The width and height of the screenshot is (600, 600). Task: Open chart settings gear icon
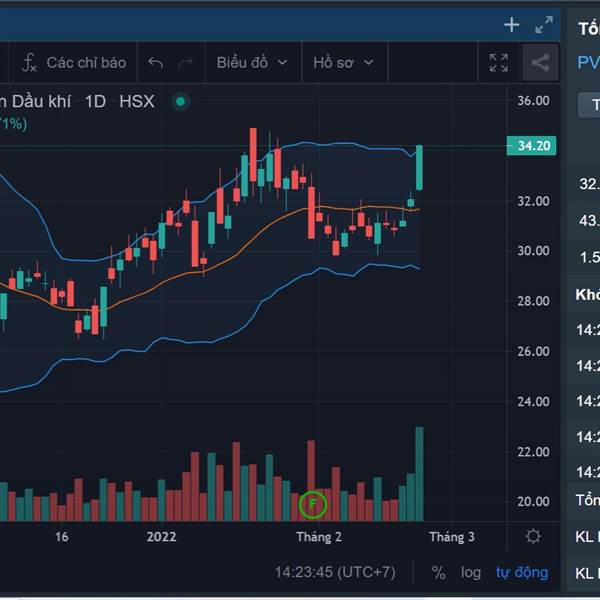coord(533,536)
